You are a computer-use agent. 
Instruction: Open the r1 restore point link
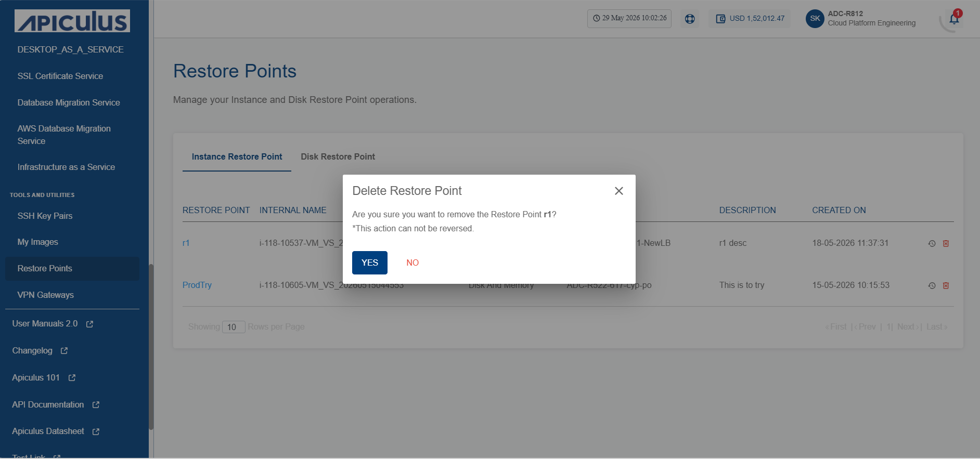[x=186, y=243]
